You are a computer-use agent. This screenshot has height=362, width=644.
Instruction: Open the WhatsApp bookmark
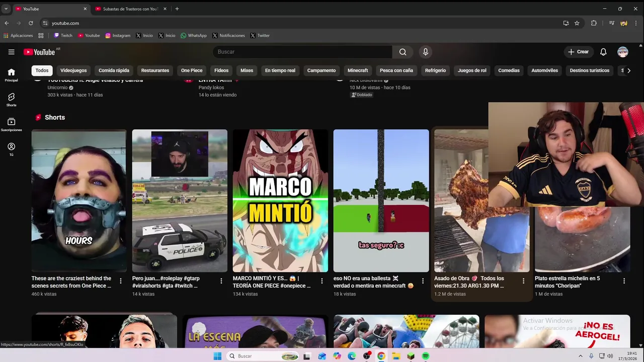pos(194,36)
